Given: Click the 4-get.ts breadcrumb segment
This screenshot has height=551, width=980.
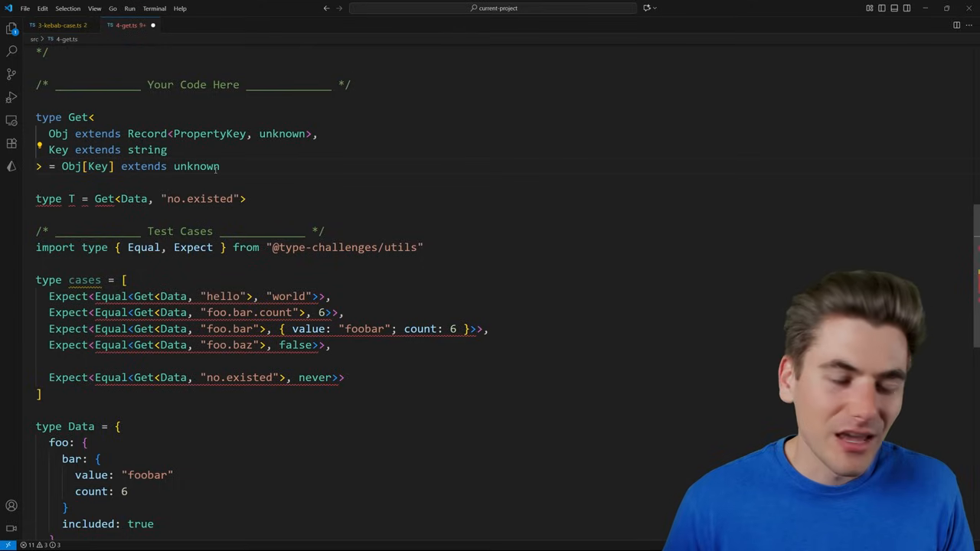Looking at the screenshot, I should (66, 39).
